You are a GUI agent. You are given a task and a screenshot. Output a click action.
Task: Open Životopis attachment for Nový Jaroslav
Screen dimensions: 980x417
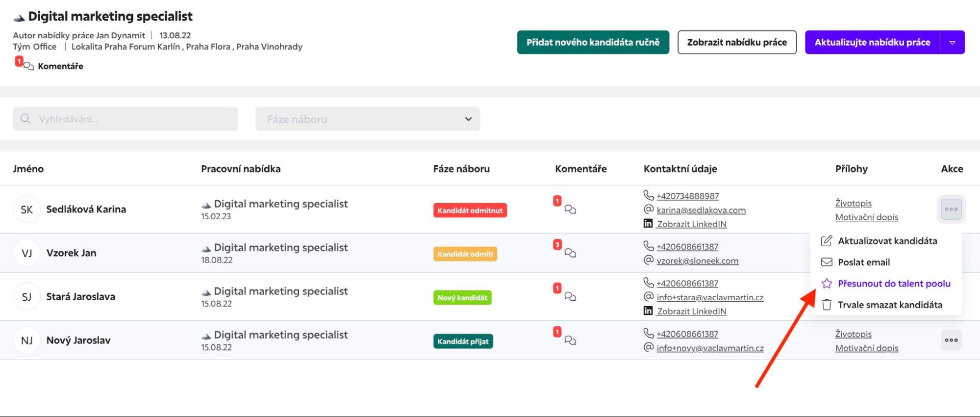[x=853, y=334]
